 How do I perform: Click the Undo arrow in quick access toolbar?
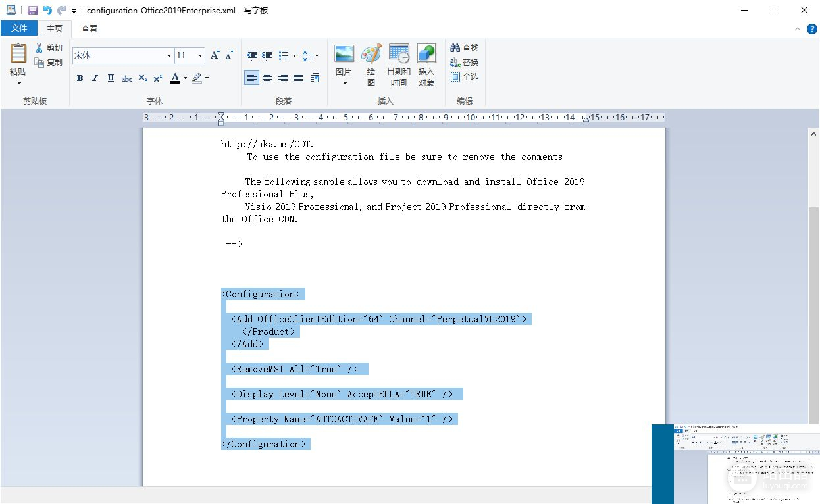tap(47, 11)
